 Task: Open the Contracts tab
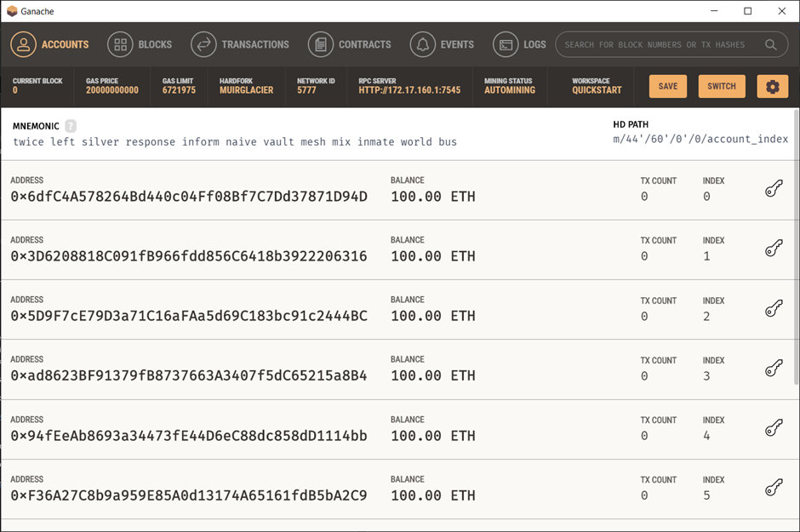[x=350, y=44]
